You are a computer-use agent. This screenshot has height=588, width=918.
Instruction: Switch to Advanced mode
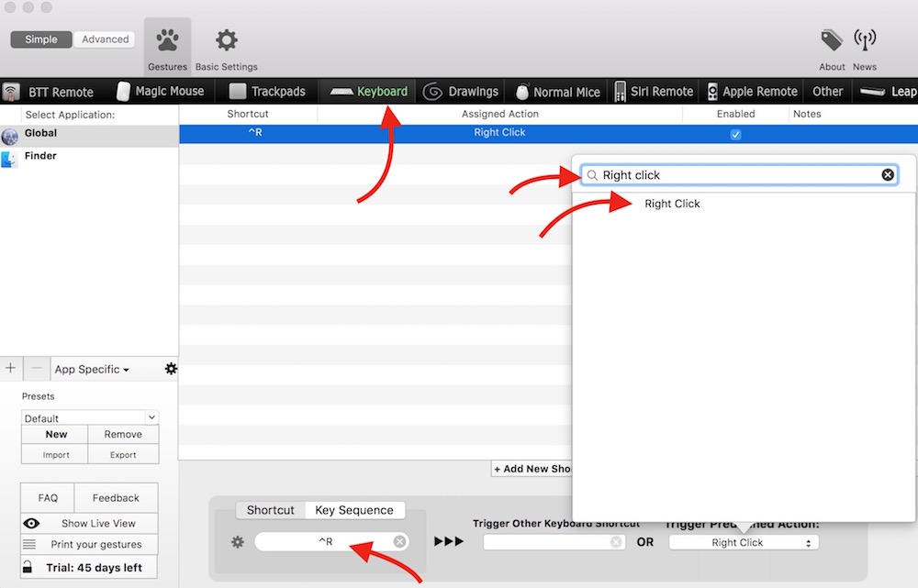pyautogui.click(x=106, y=39)
